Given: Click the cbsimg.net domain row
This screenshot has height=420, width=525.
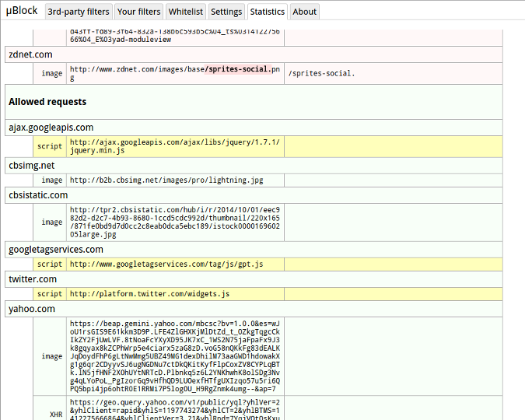Looking at the screenshot, I should pyautogui.click(x=254, y=166).
